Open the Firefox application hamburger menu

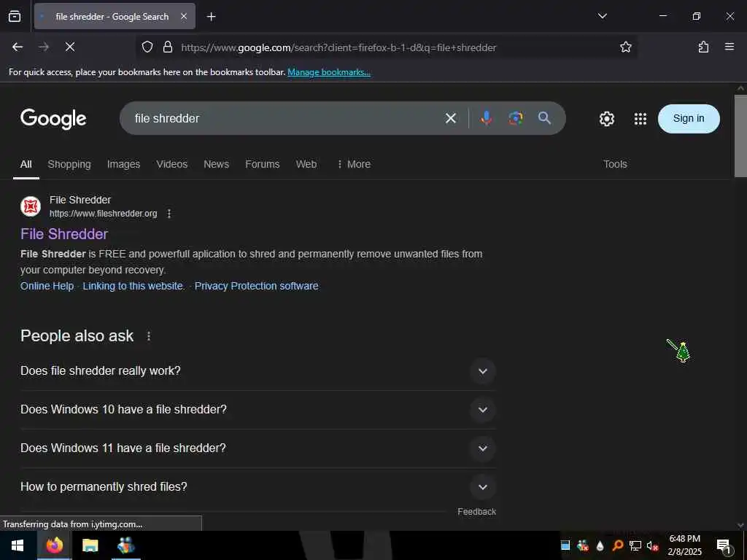tap(729, 47)
